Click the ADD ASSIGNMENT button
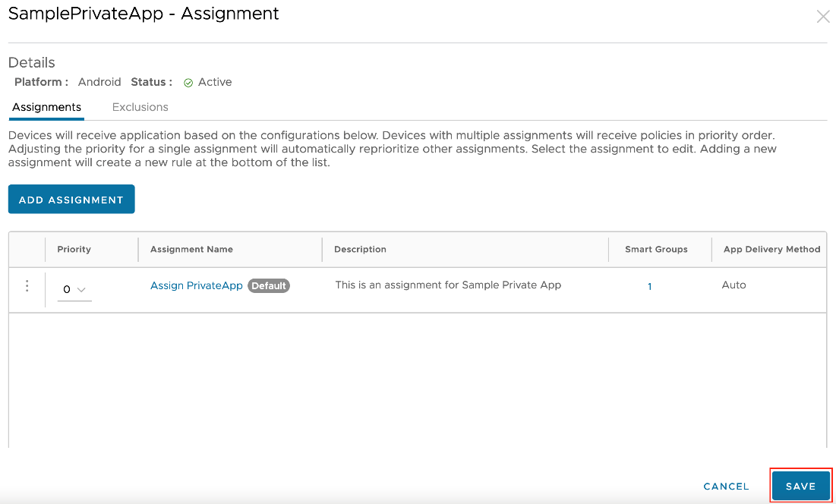 point(71,199)
